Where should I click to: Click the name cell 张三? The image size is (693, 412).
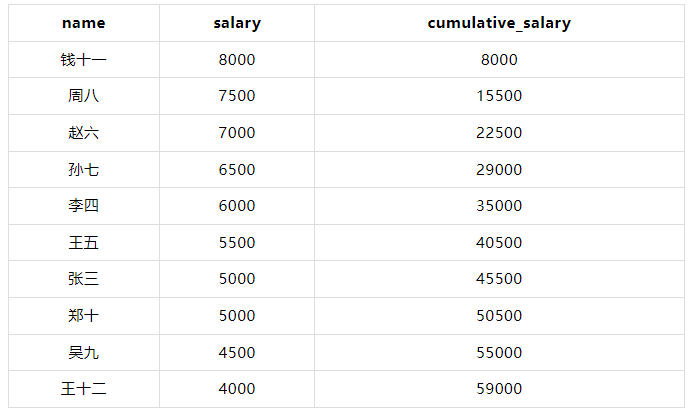[83, 279]
